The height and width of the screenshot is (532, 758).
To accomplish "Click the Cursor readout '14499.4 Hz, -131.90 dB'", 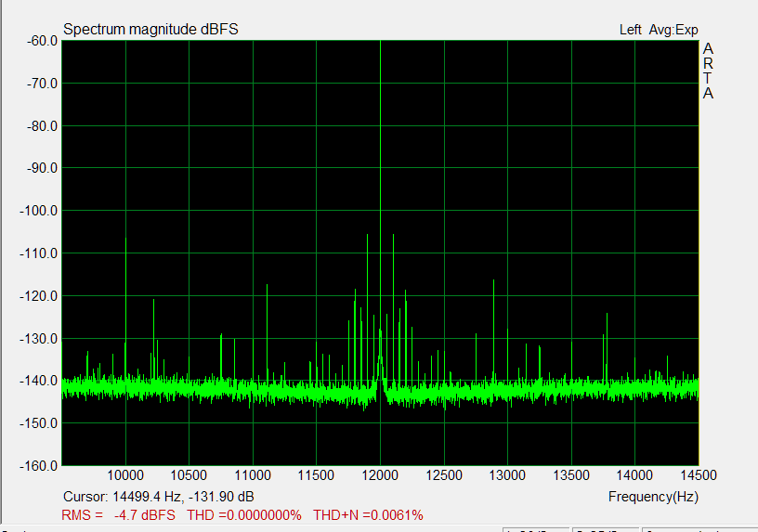I will (183, 497).
